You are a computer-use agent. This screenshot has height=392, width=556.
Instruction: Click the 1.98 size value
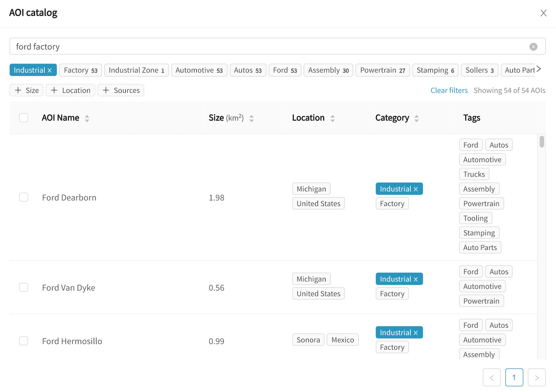(217, 198)
